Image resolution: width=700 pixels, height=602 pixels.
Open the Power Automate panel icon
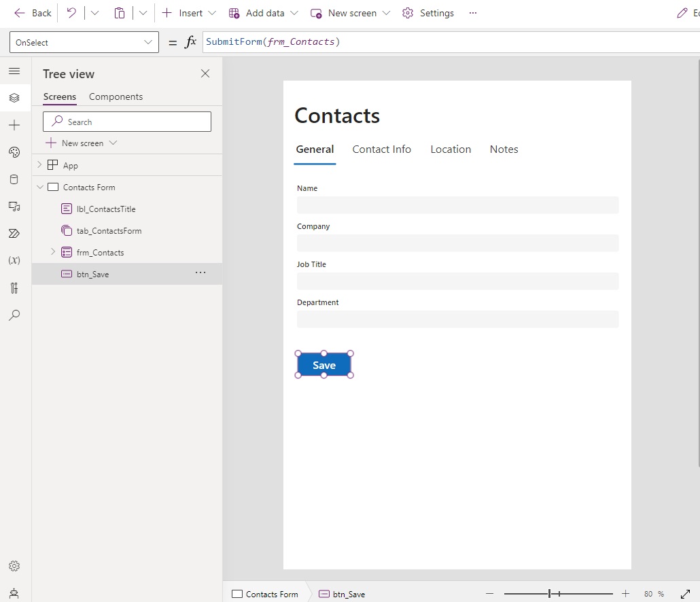tap(14, 234)
